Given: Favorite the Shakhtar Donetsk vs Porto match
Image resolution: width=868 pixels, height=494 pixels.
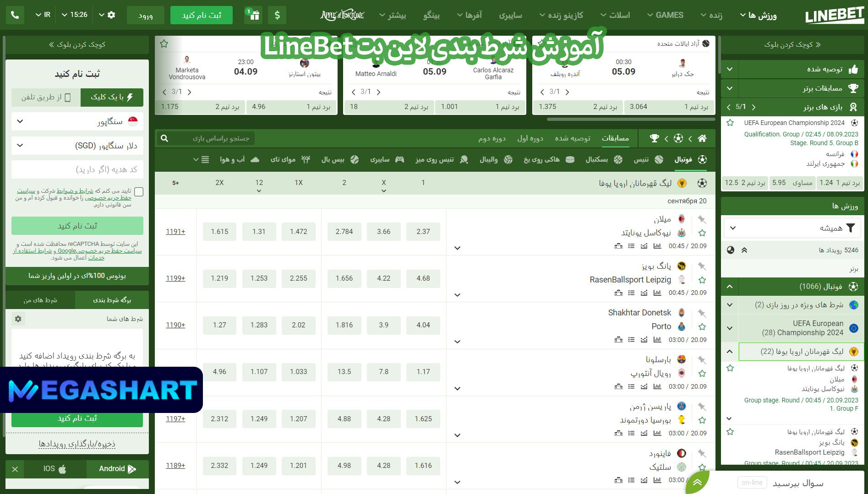Looking at the screenshot, I should pos(702,326).
